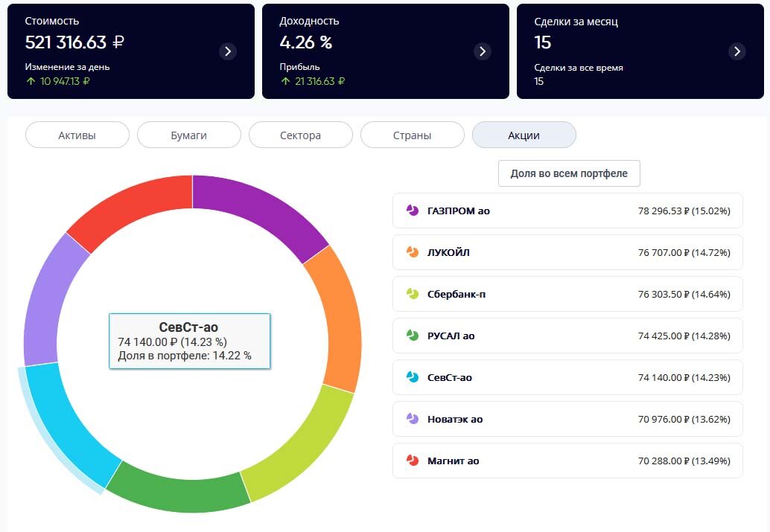Click the green pie icon next to РУСАЛ ао
This screenshot has width=770, height=532.
[x=413, y=336]
